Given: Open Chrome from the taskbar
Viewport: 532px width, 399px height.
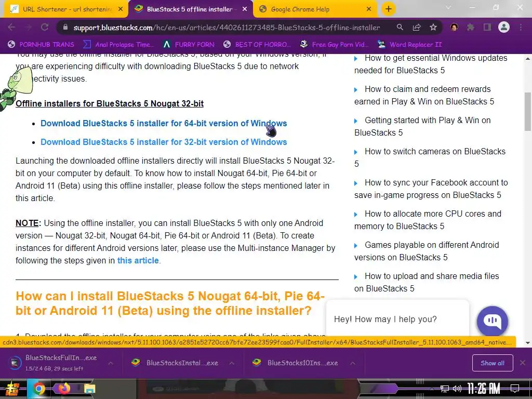Looking at the screenshot, I should click(38, 389).
